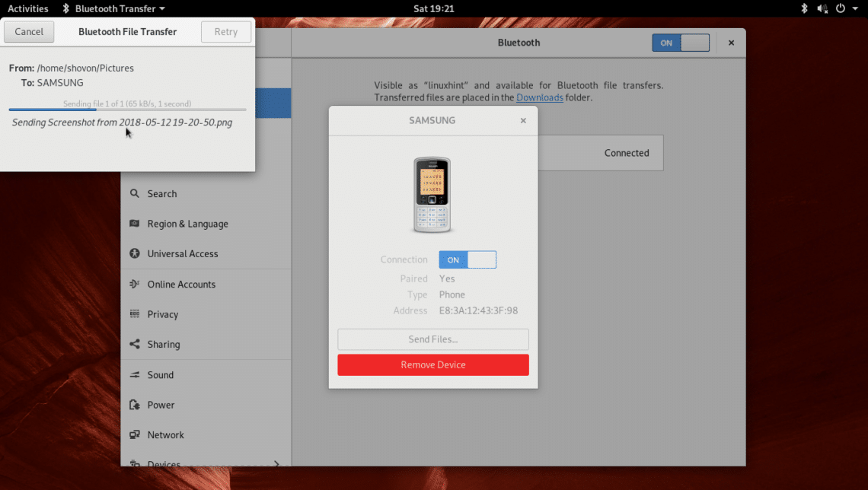Toggle the SAMSUNG Connection switch off
Image resolution: width=868 pixels, height=490 pixels.
[x=468, y=259]
